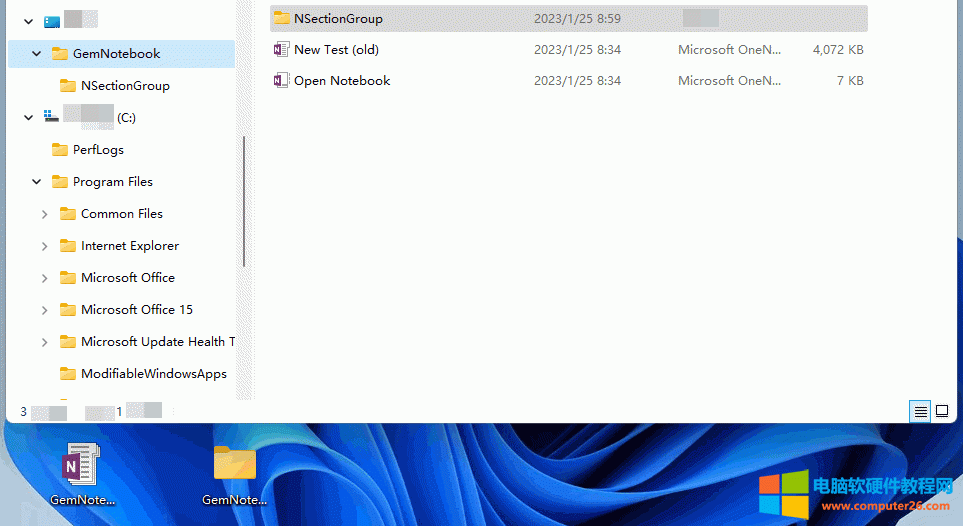Collapse the GemNotebook tree node
The width and height of the screenshot is (963, 526).
(37, 54)
